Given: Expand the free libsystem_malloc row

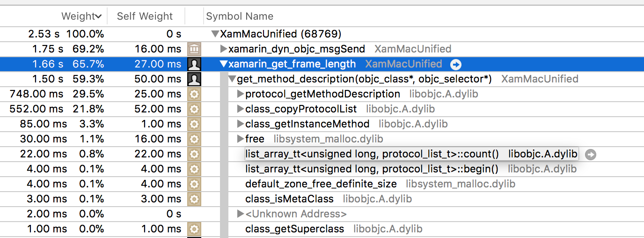Looking at the screenshot, I should tap(241, 139).
